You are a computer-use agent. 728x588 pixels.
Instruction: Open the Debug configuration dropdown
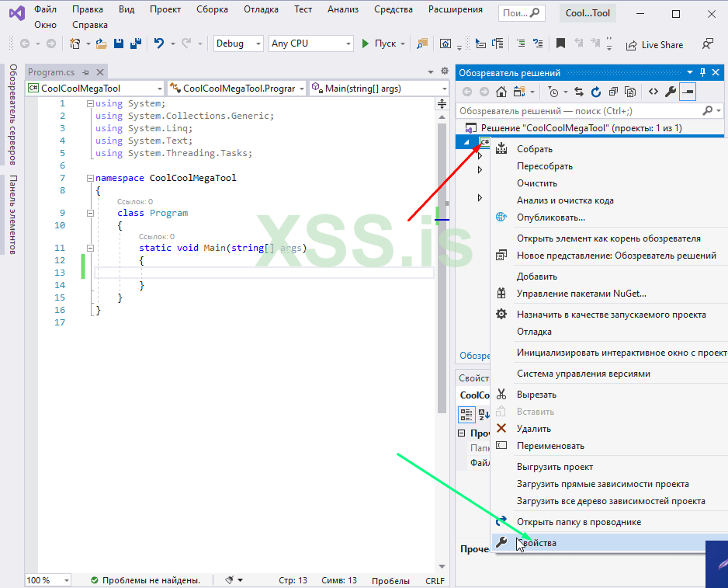(238, 44)
